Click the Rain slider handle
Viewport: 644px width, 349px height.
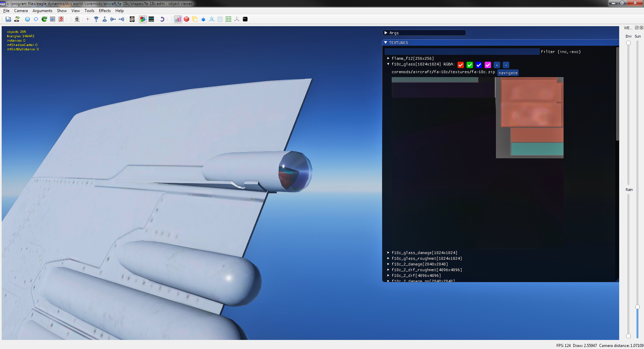[x=628, y=336]
